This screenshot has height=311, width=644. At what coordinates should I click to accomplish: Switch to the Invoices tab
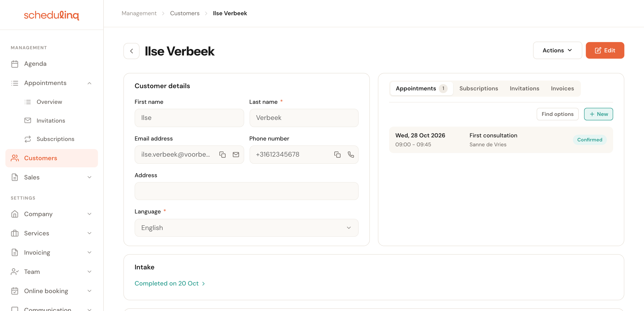click(562, 89)
